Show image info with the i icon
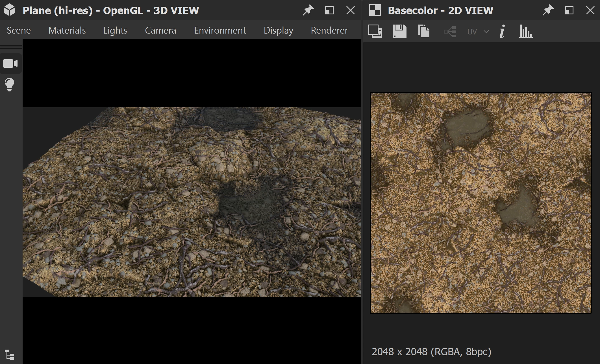 click(x=502, y=31)
